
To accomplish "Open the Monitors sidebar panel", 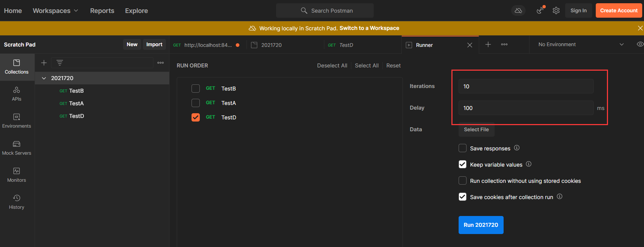I will 17,175.
